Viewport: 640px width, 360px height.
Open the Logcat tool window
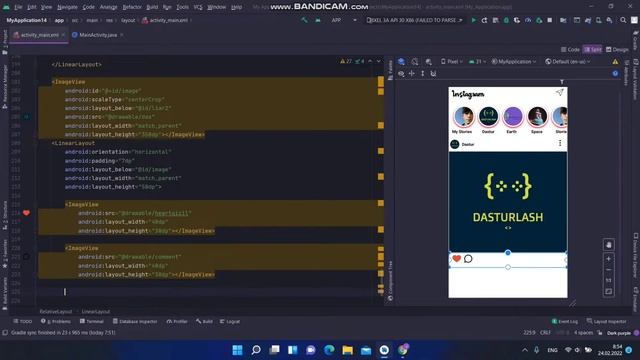[x=230, y=322]
